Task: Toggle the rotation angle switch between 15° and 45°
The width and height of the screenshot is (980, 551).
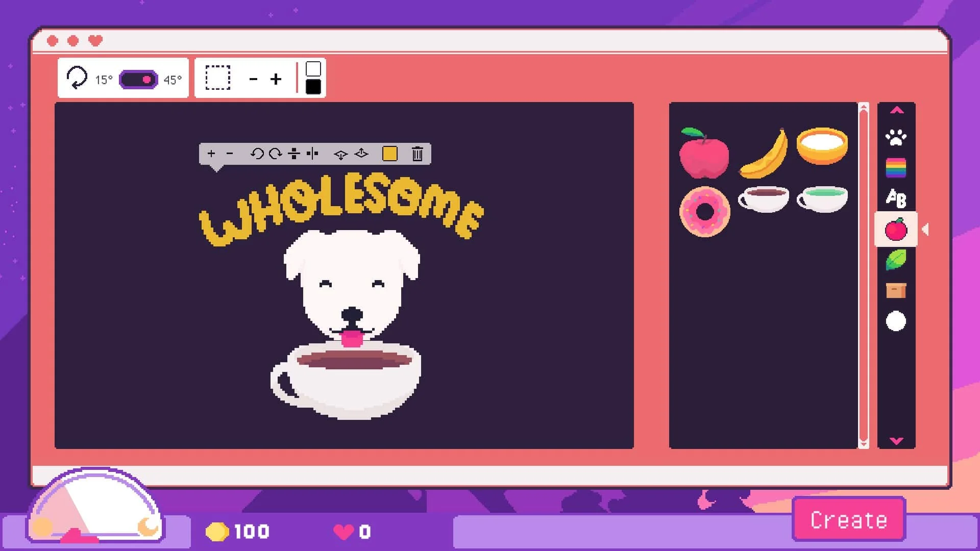Action: 138,80
